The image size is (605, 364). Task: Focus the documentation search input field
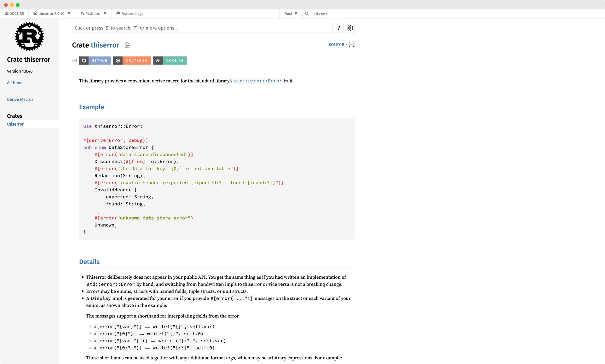click(x=202, y=28)
